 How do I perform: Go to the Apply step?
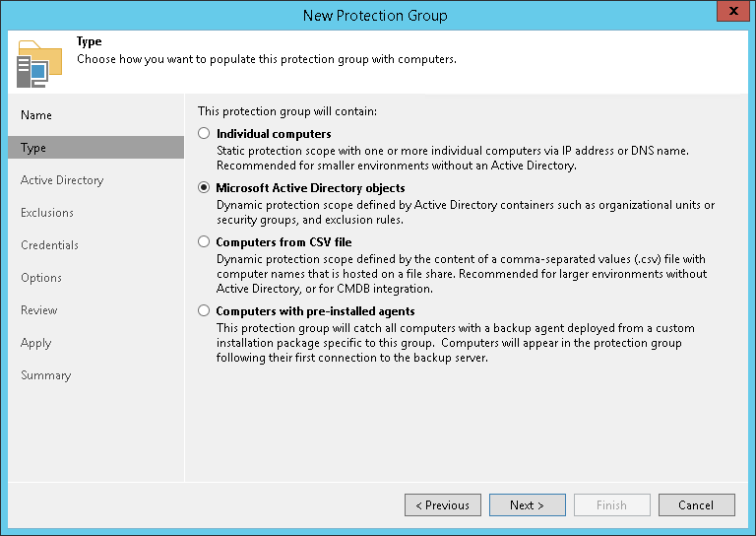click(36, 343)
